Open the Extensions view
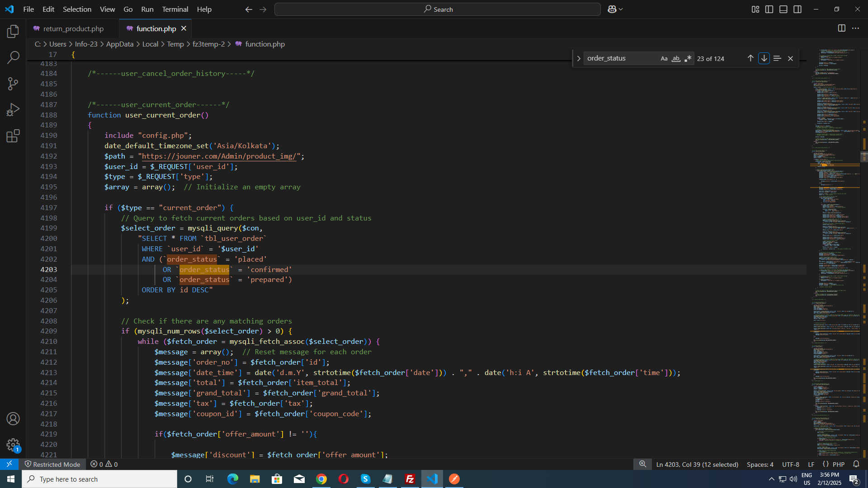 coord(13,136)
